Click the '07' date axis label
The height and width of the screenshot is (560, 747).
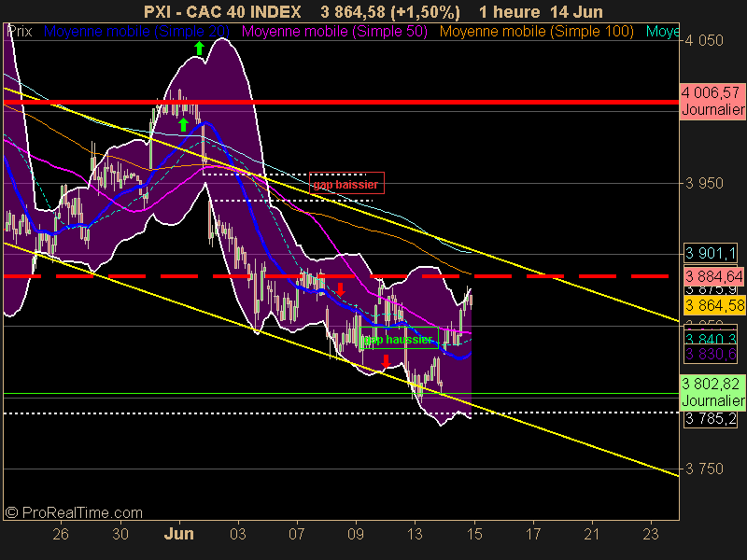[x=297, y=534]
